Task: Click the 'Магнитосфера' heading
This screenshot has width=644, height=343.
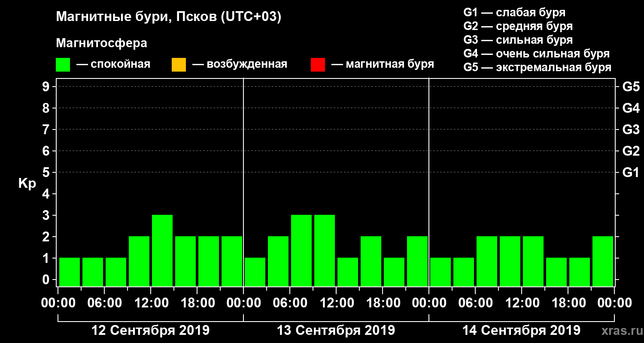Action: click(101, 43)
